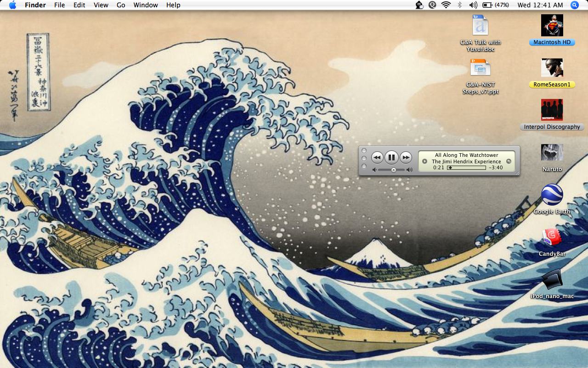Image resolution: width=588 pixels, height=368 pixels.
Task: Close the iTunes mini player window
Action: tap(364, 150)
